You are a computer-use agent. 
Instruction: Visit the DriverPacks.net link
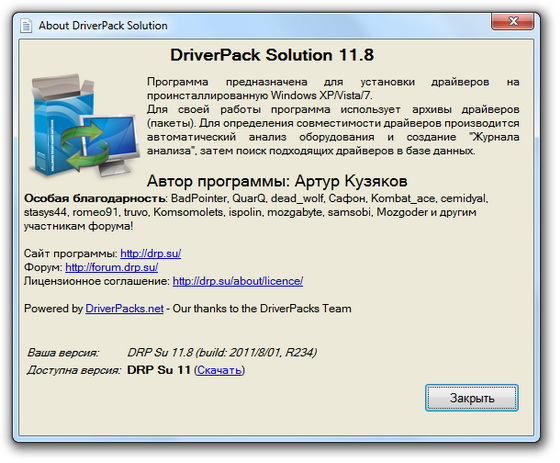[x=124, y=309]
